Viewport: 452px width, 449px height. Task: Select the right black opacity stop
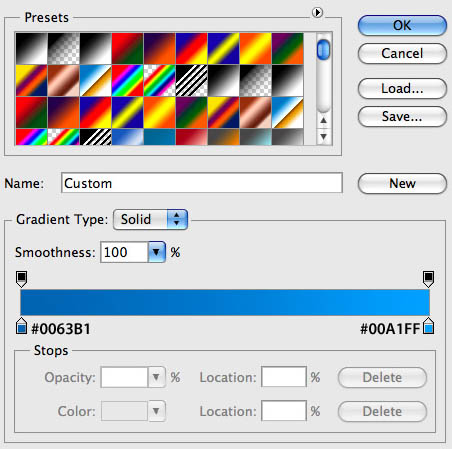click(428, 279)
